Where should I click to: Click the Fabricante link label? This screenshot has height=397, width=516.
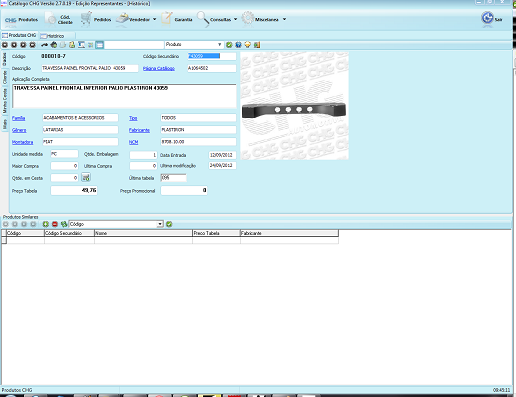tap(139, 130)
